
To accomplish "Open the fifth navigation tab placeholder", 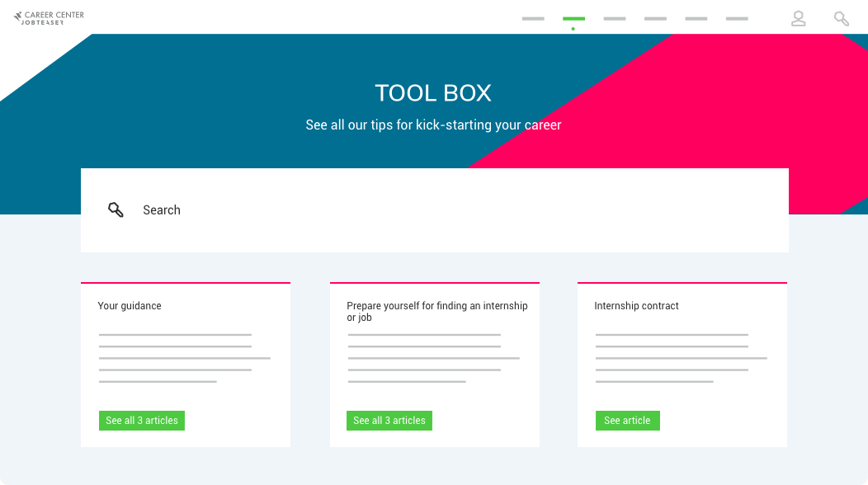I will click(696, 19).
